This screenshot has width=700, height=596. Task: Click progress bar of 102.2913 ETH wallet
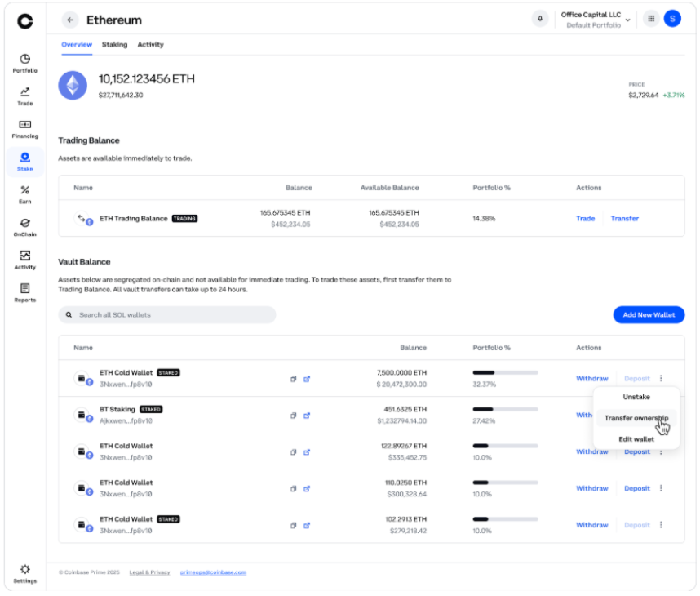coord(505,519)
